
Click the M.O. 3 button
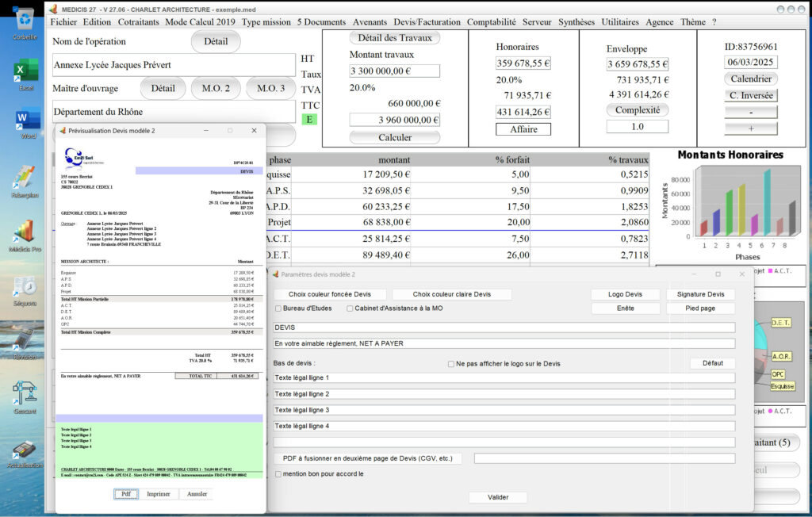[x=271, y=89]
